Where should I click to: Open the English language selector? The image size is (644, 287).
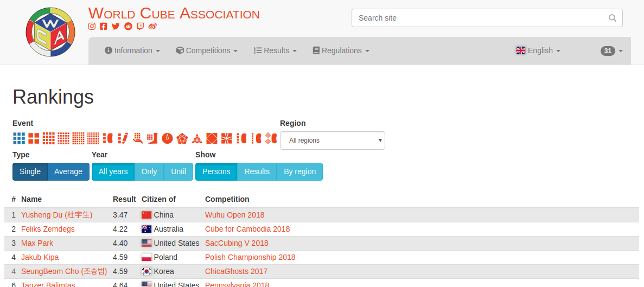coord(538,50)
